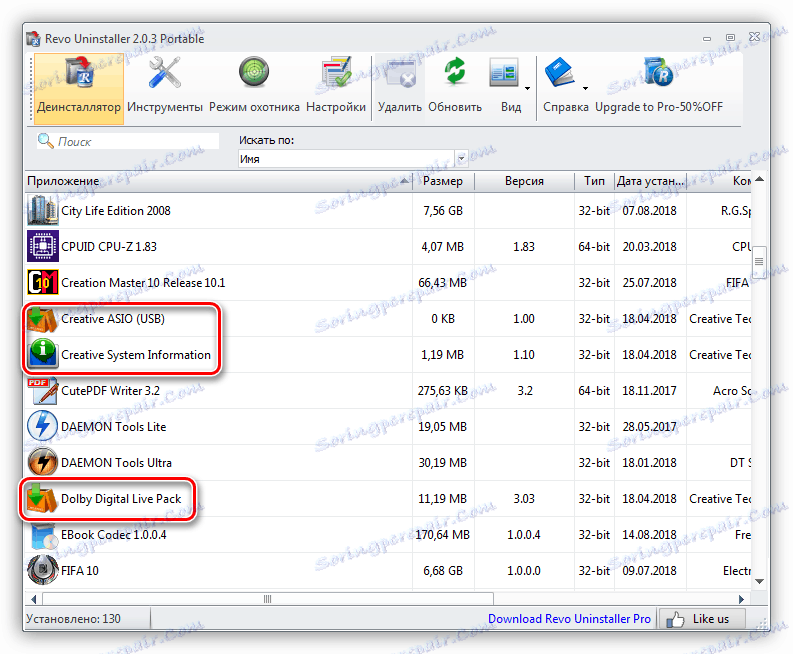The height and width of the screenshot is (654, 793).
Task: Open the Искать по Имя combo box
Action: coord(353,159)
